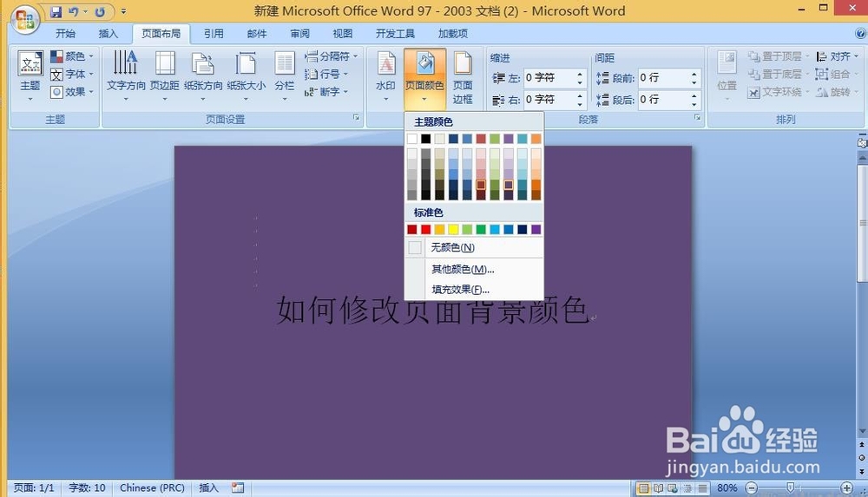Click Page Color (页面颜色) button
The width and height of the screenshot is (868, 497).
click(424, 77)
